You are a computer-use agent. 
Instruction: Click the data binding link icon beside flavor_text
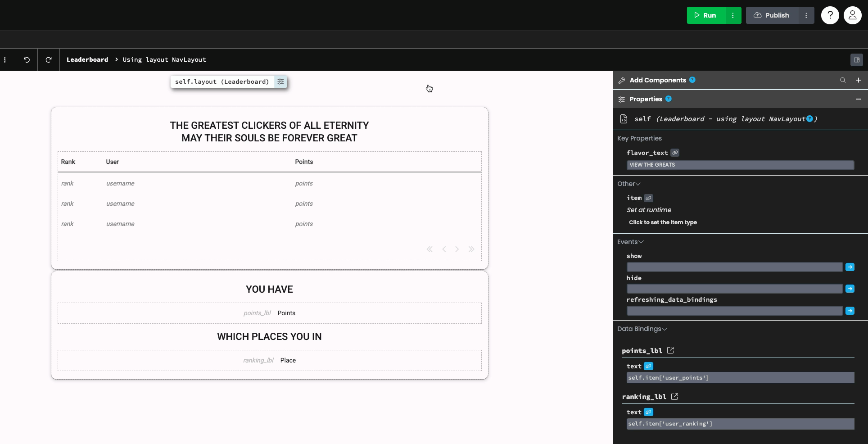tap(674, 153)
